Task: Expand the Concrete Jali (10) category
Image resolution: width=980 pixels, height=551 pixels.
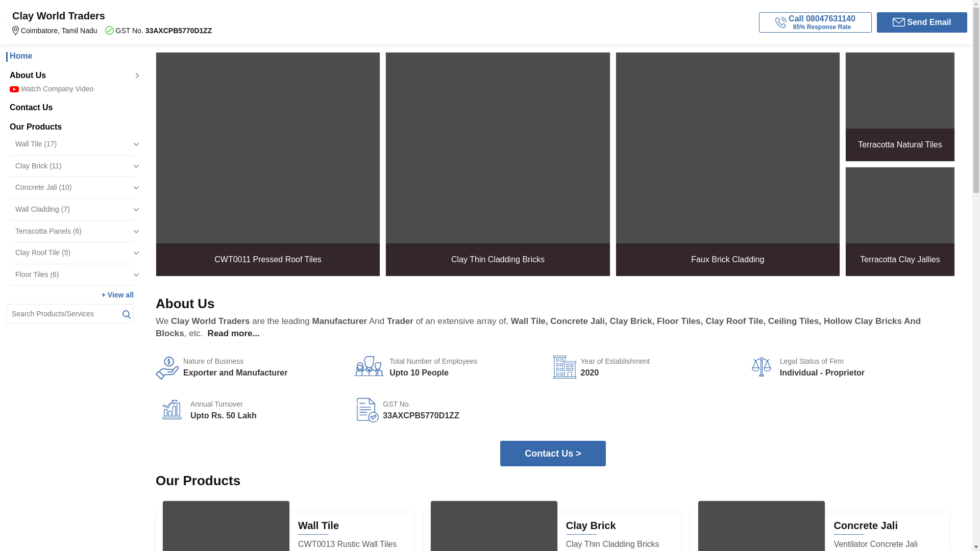Action: point(136,188)
